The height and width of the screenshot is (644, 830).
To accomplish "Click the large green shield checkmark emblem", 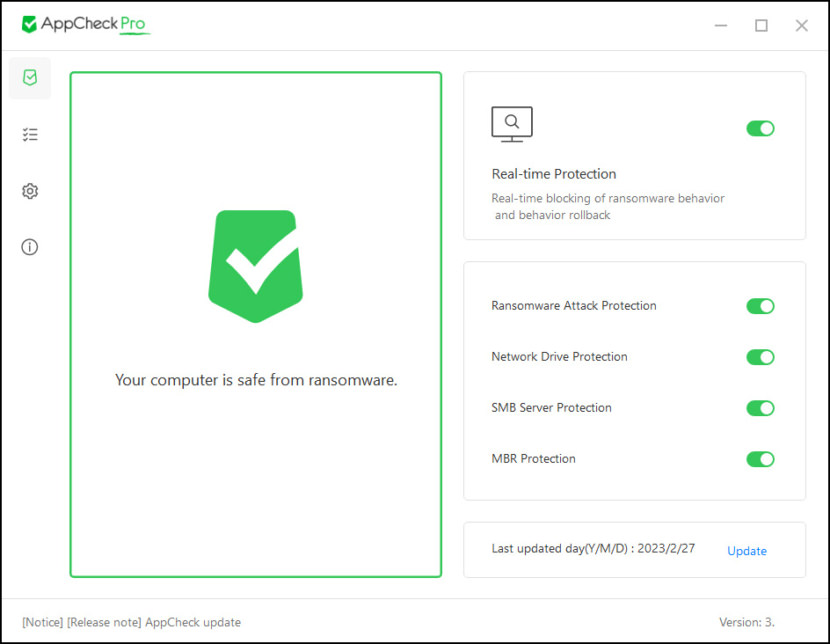I will coord(255,263).
